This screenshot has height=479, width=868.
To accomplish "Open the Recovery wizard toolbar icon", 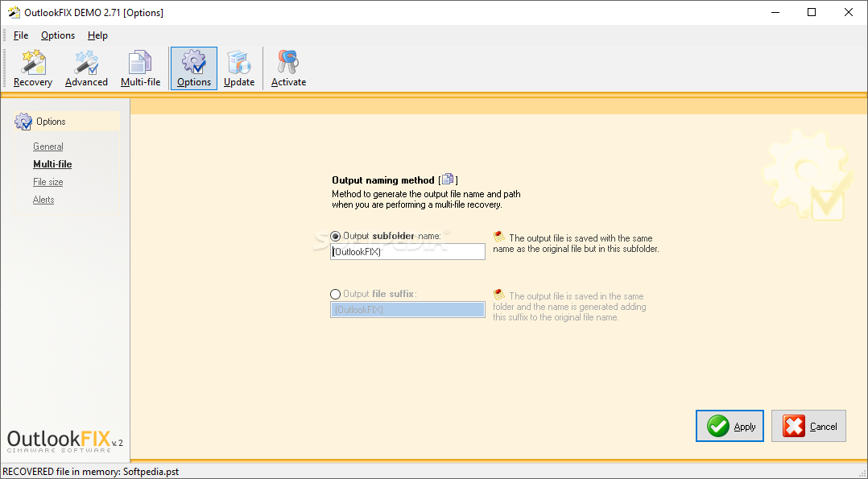I will [x=33, y=68].
